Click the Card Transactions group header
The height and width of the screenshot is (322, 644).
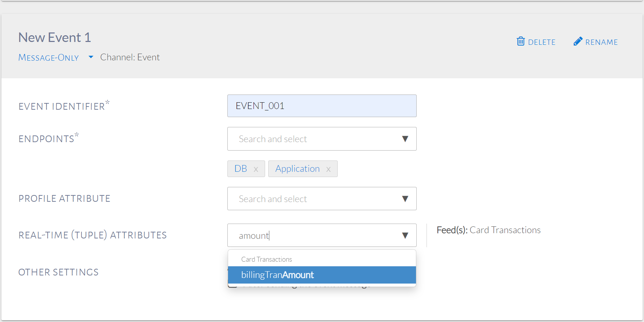point(266,259)
